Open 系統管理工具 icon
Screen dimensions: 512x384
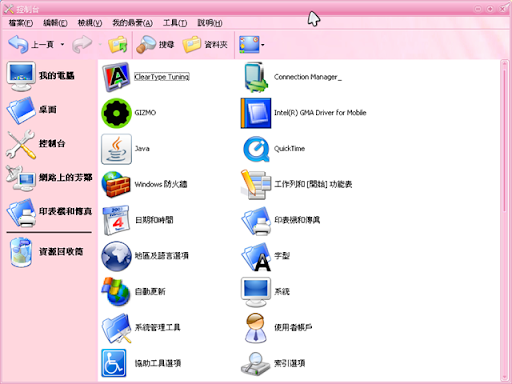click(x=116, y=328)
